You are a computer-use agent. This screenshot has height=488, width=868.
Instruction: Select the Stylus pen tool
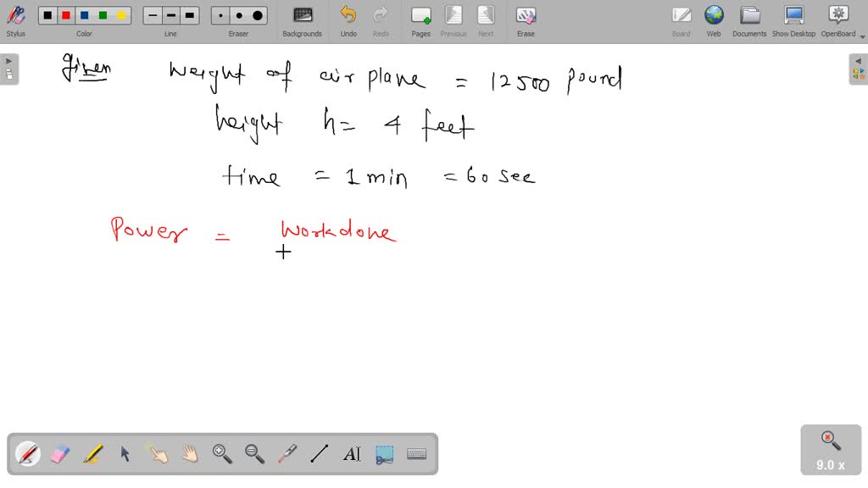(x=28, y=454)
